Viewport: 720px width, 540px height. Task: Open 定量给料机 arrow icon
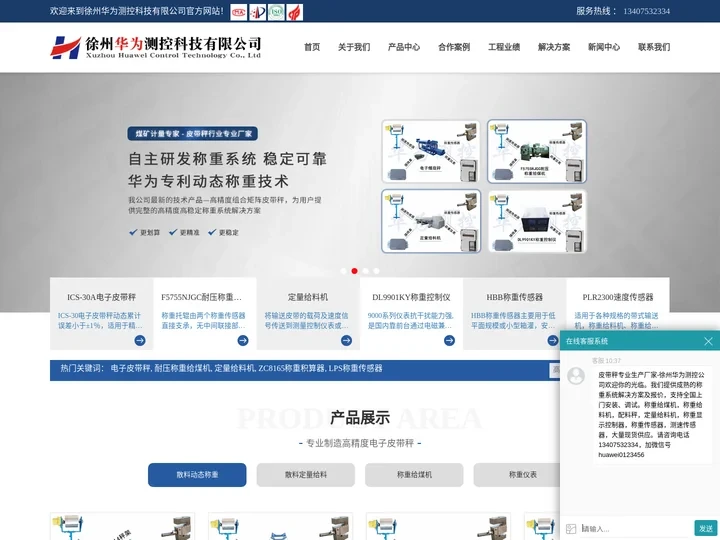pyautogui.click(x=347, y=340)
